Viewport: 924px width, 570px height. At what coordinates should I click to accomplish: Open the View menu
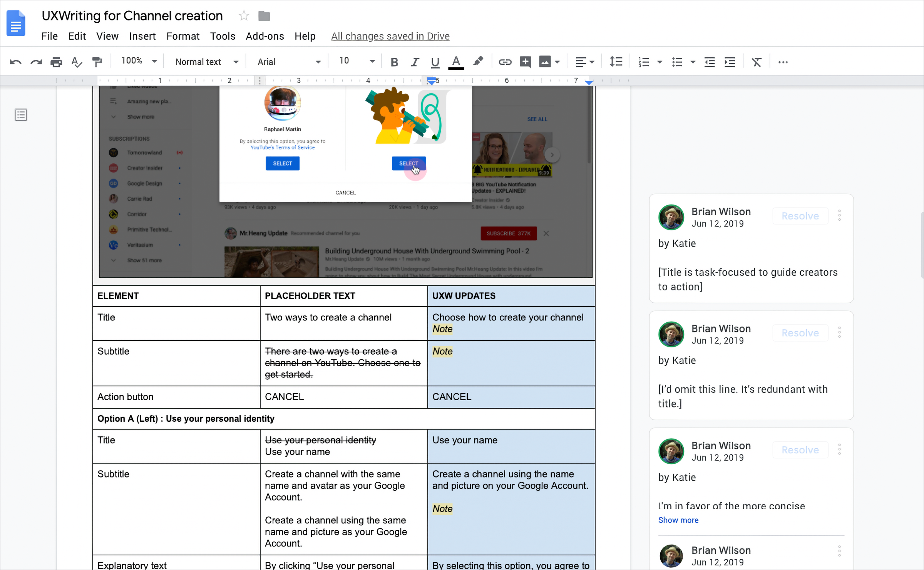(107, 36)
